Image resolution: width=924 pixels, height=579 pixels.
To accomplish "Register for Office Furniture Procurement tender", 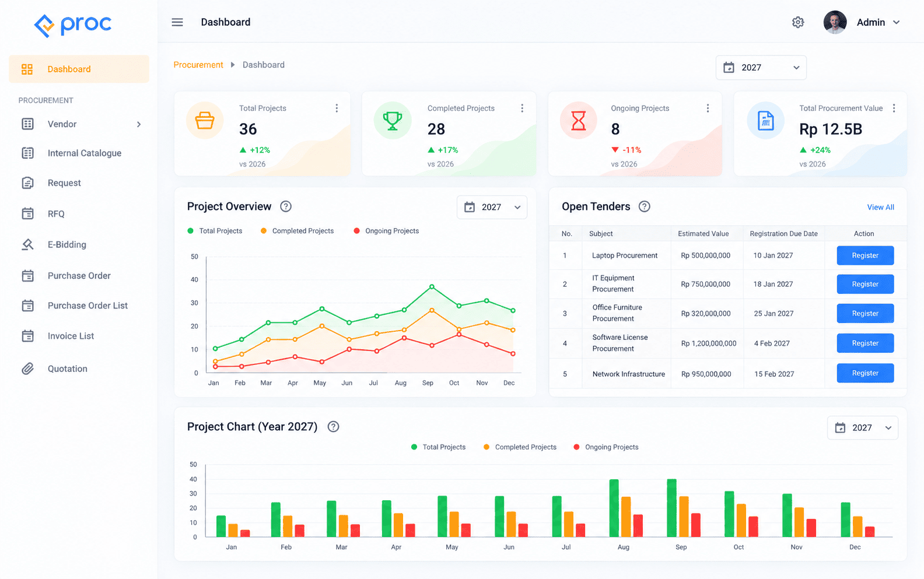I will pyautogui.click(x=865, y=313).
